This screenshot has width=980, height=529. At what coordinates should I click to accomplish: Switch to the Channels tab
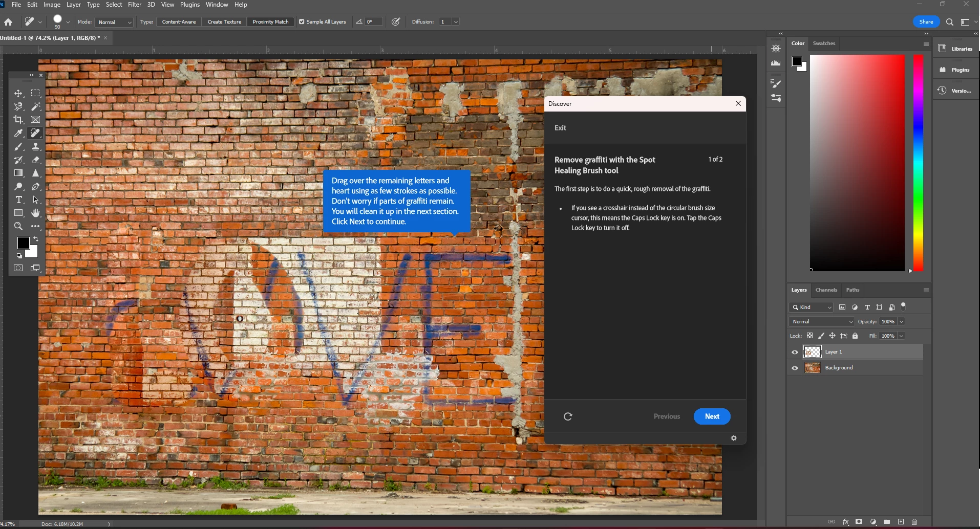point(826,290)
